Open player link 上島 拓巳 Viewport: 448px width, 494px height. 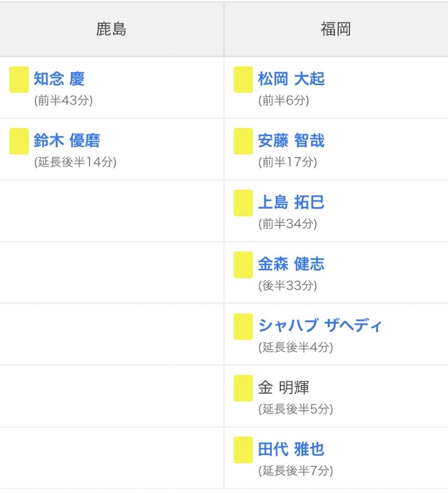click(x=291, y=202)
